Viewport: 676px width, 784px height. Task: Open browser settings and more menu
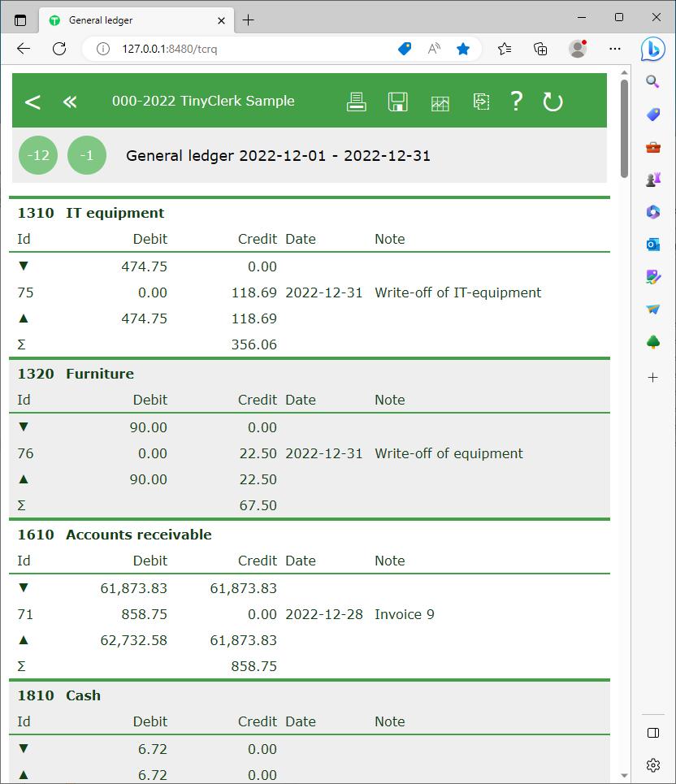pos(615,49)
